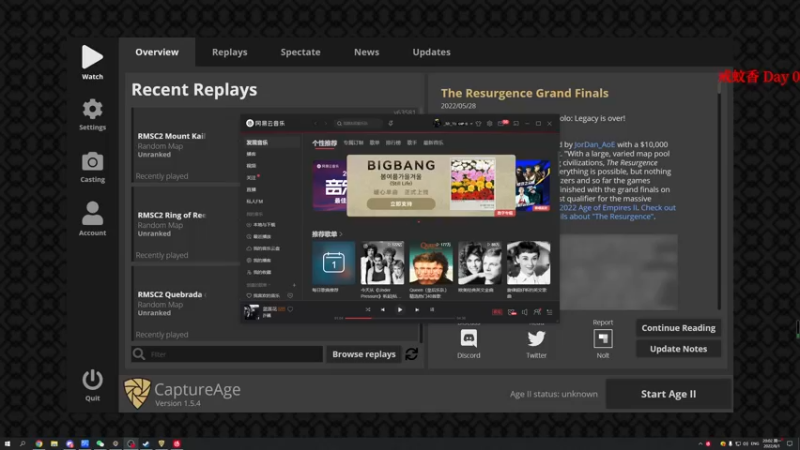800x450 pixels.
Task: Click the replay Filter input field
Action: tap(227, 354)
